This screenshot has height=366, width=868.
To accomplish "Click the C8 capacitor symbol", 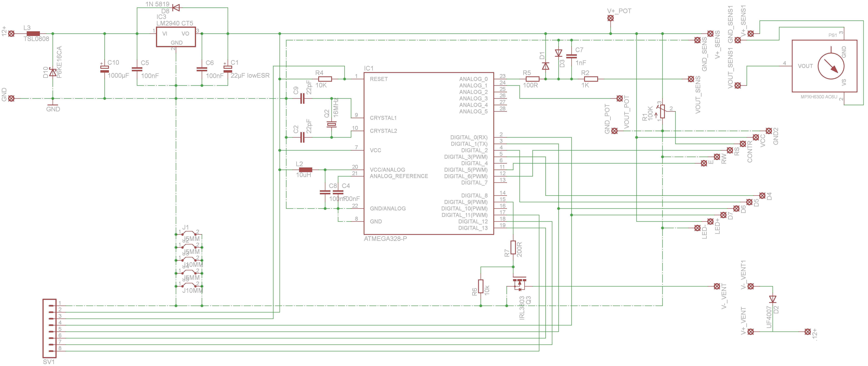I will click(325, 192).
